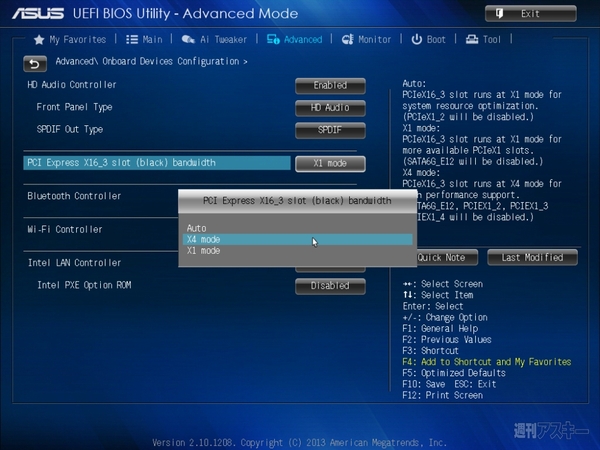This screenshot has height=450, width=600.
Task: Click the F1: General Help hint
Action: click(440, 329)
